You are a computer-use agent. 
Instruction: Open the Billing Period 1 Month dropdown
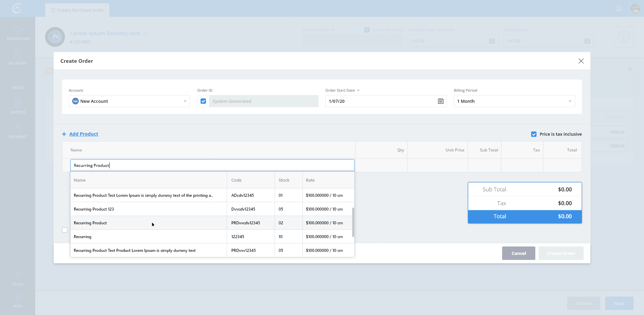click(570, 101)
